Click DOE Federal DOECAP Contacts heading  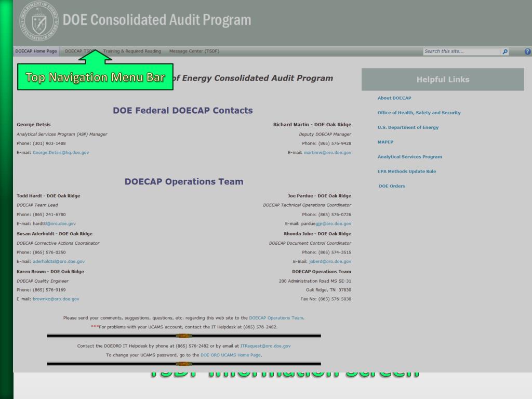click(182, 111)
